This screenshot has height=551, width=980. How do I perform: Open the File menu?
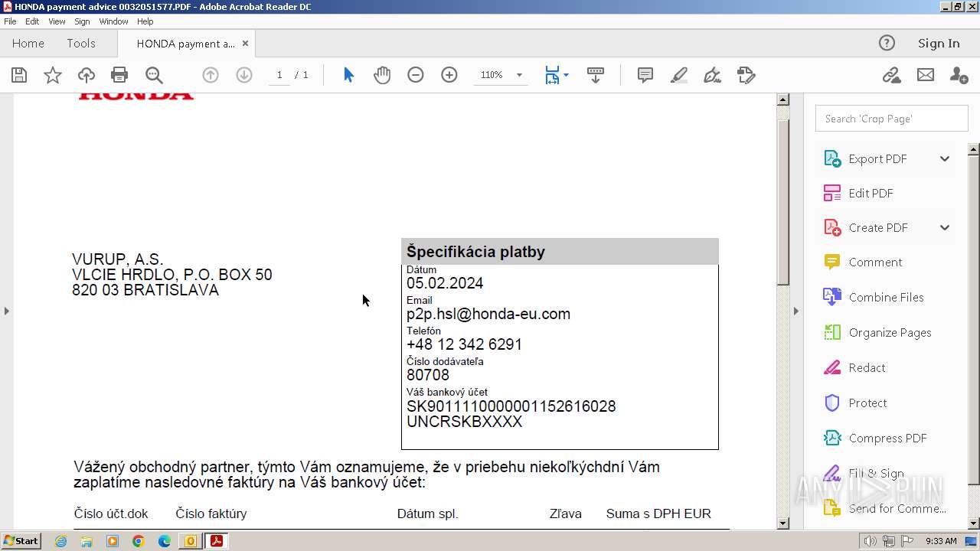tap(10, 21)
